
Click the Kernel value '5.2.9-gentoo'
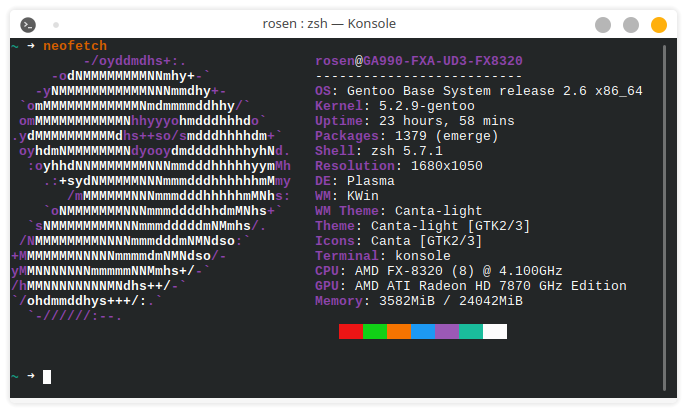click(x=427, y=106)
